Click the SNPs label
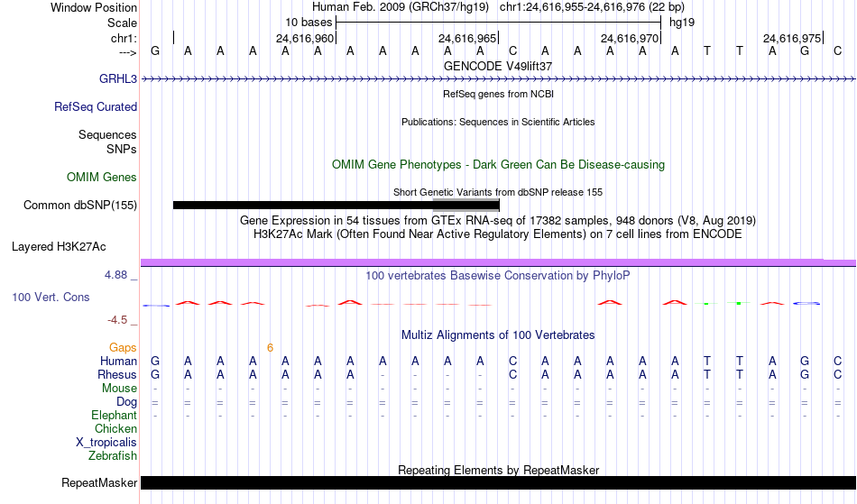 click(x=122, y=149)
